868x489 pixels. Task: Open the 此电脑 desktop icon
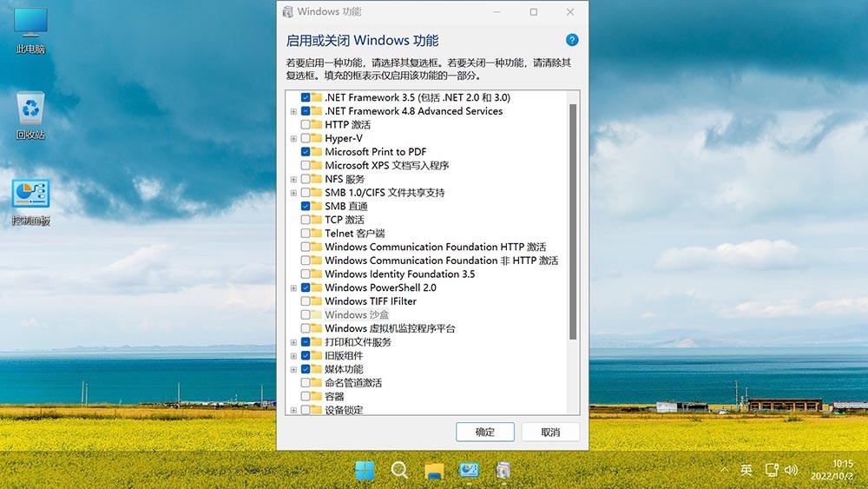pyautogui.click(x=30, y=31)
